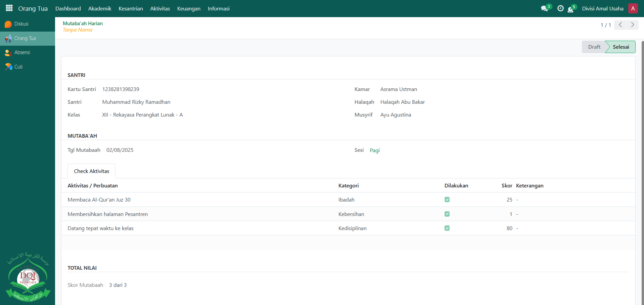Toggle Dilakukan checkbox for Datang tepat waktu
644x305 pixels.
447,228
